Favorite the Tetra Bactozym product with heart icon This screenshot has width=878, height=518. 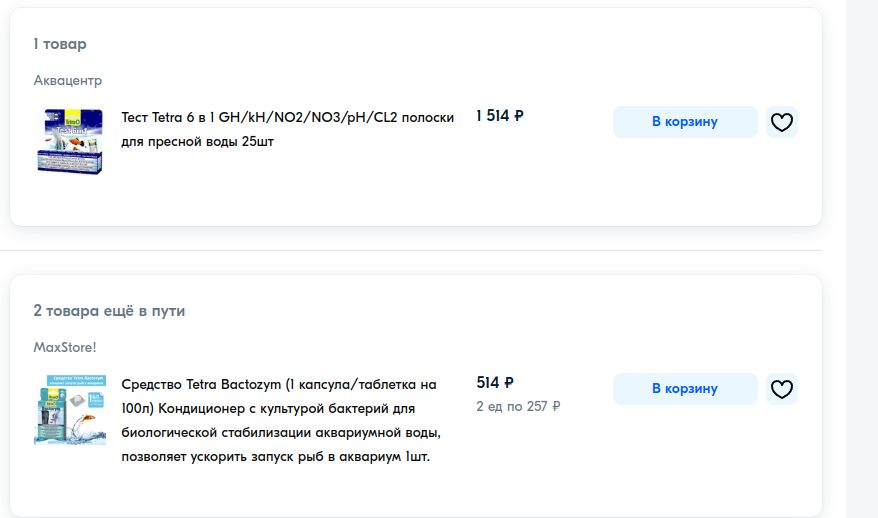782,389
